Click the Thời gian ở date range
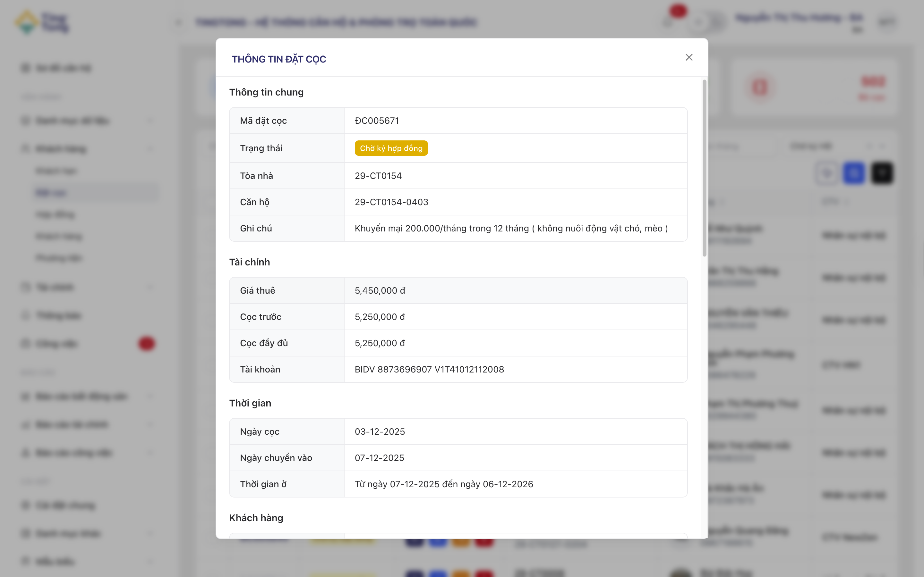Screen dimensions: 924x577 [444, 484]
